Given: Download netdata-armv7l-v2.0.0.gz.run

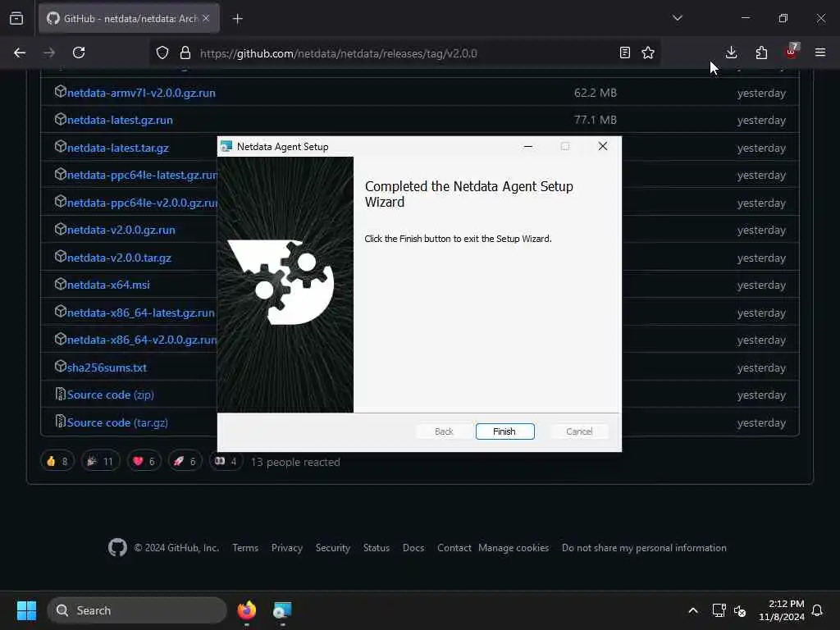Looking at the screenshot, I should coord(141,93).
